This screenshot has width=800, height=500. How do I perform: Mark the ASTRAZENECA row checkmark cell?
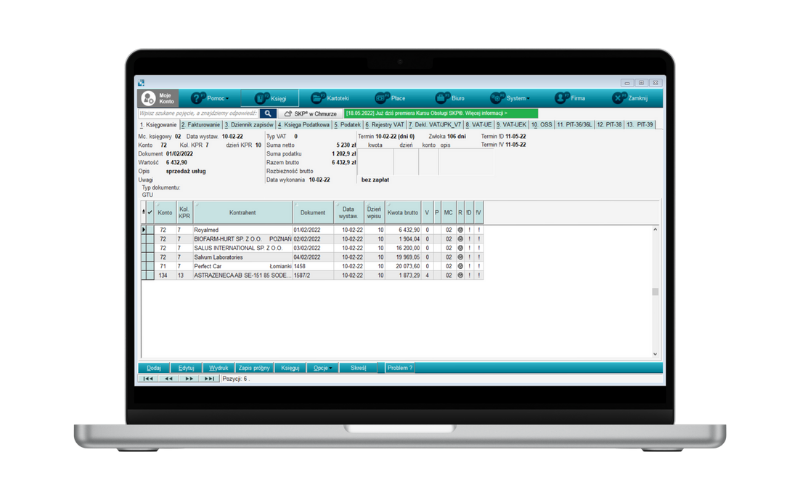(x=151, y=276)
